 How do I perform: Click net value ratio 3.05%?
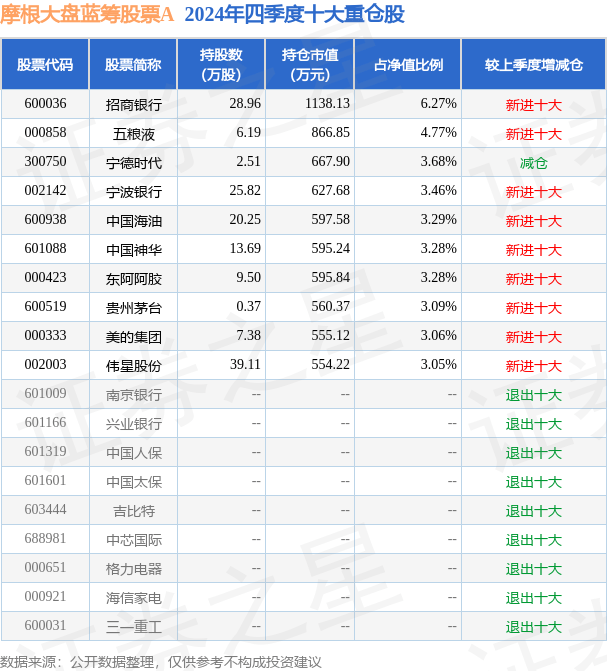click(x=438, y=365)
